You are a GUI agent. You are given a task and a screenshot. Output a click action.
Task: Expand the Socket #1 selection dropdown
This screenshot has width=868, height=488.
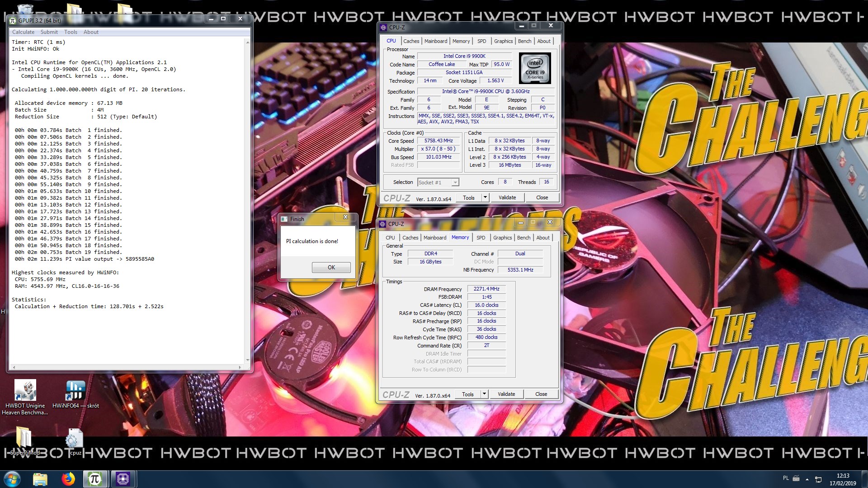455,183
